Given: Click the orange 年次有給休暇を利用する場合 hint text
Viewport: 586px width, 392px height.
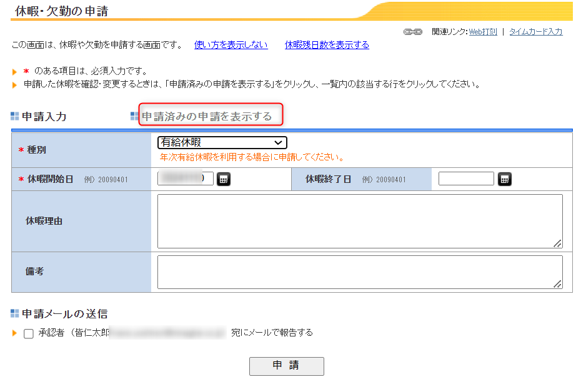Looking at the screenshot, I should 252,157.
